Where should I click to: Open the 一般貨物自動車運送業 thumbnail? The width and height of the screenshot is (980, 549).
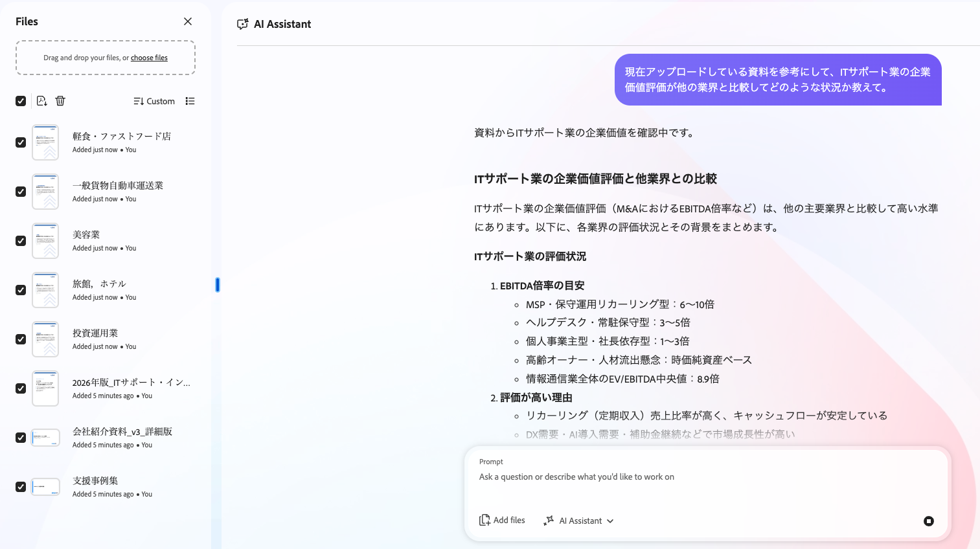point(45,192)
